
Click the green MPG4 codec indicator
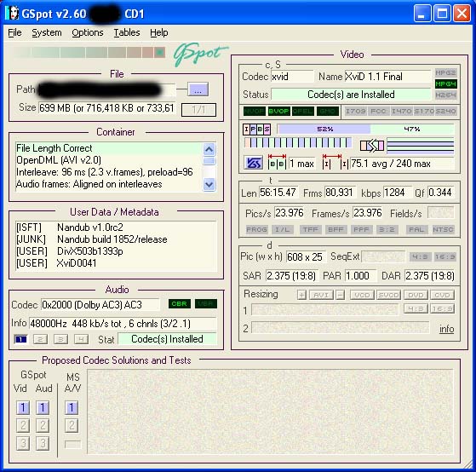[x=445, y=83]
